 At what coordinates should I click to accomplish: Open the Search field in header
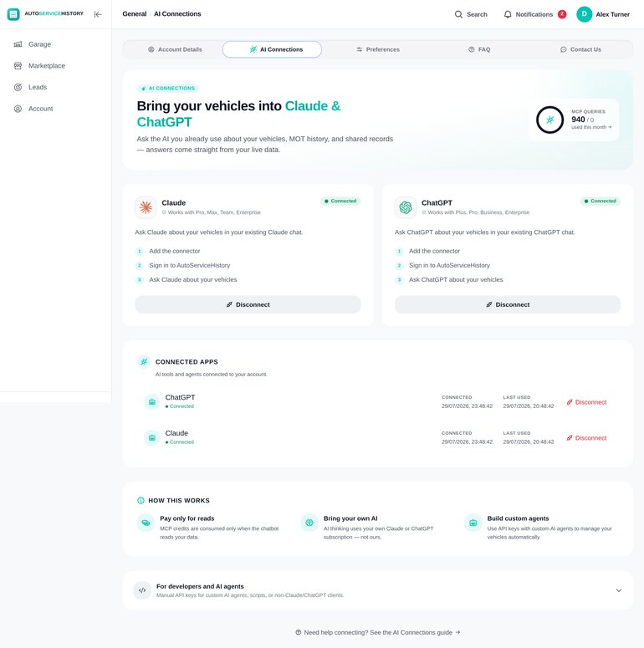pyautogui.click(x=471, y=14)
